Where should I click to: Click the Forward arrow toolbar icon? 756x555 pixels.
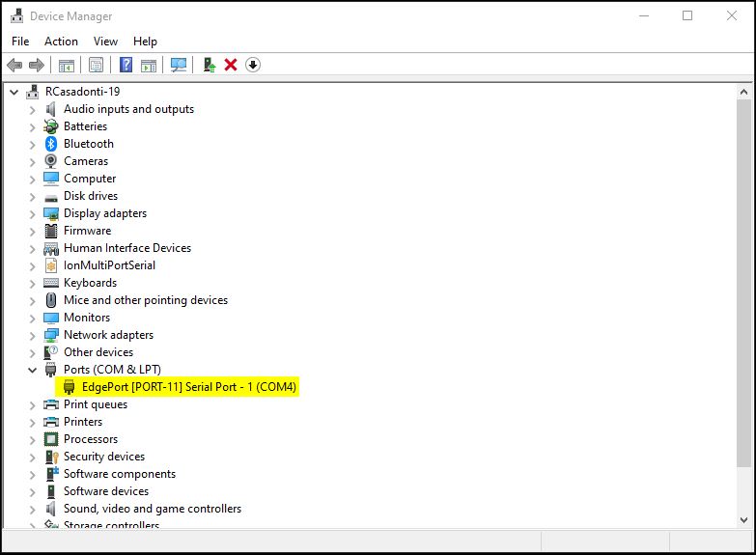click(37, 65)
